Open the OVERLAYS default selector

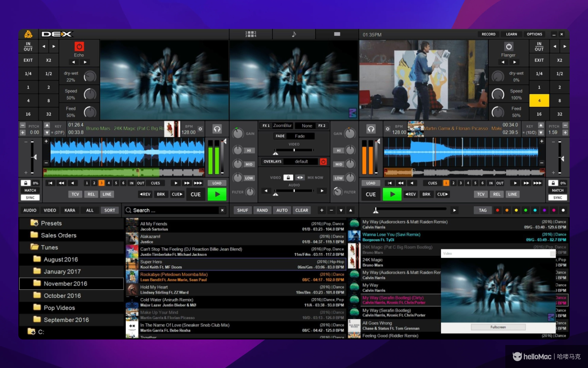(290, 161)
